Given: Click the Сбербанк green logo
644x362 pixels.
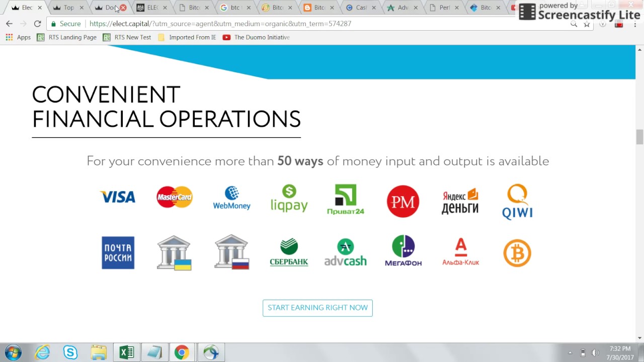Looking at the screenshot, I should (289, 253).
